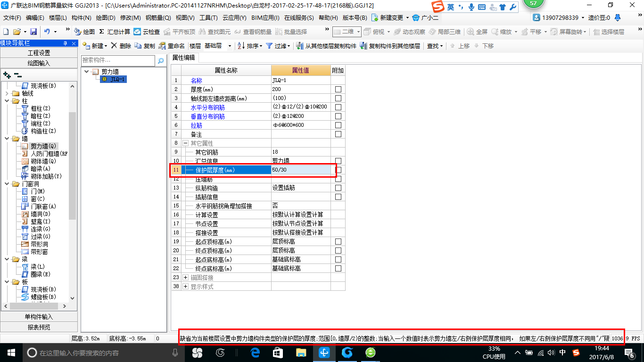
Task: Tick 终点底标高 附加 checkbox
Action: click(x=338, y=268)
